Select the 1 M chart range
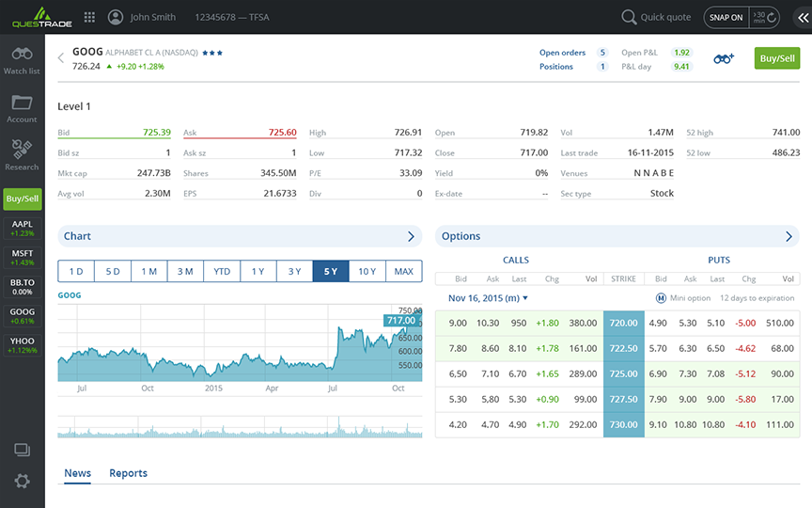812x508 pixels. click(149, 271)
